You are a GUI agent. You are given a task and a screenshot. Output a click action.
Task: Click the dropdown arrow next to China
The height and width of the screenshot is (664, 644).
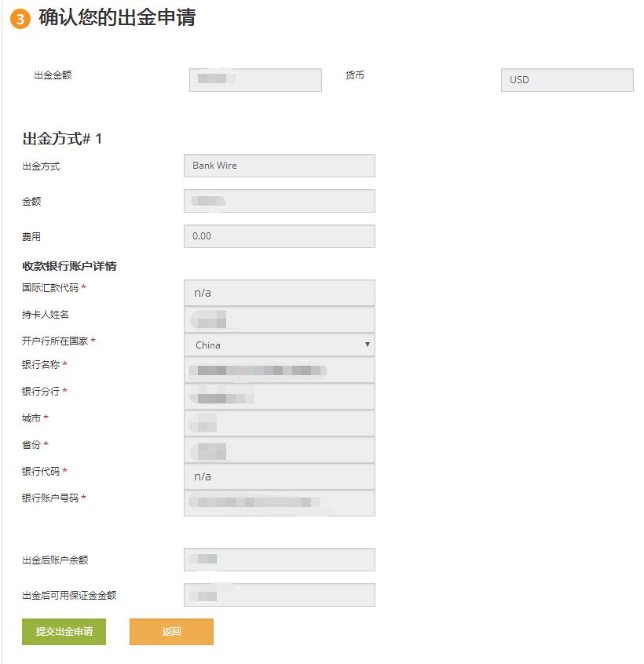coord(368,345)
